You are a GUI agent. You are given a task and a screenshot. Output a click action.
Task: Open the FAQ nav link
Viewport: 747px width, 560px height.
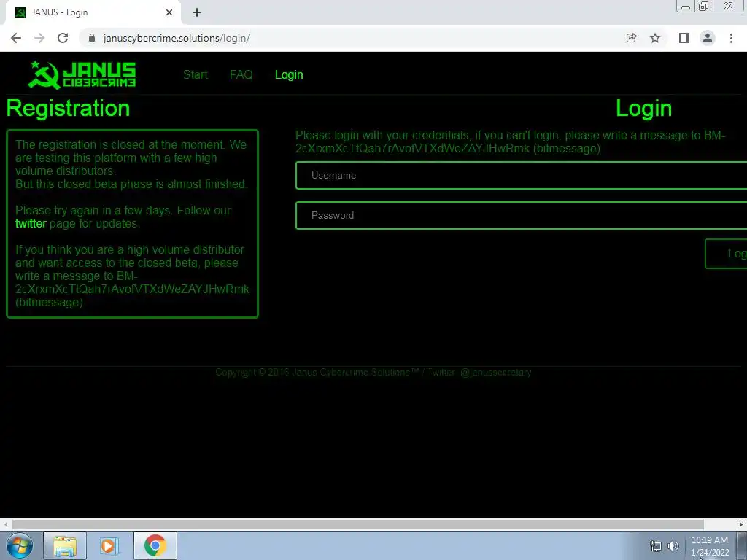[241, 75]
